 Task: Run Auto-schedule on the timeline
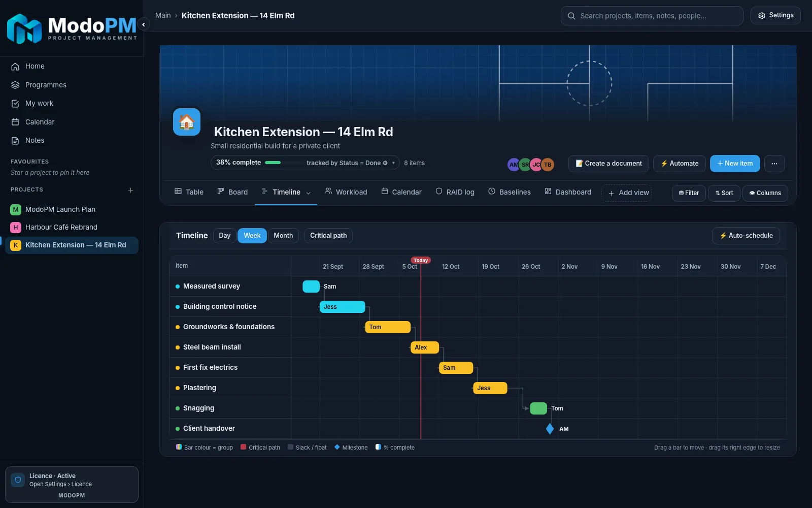[746, 236]
